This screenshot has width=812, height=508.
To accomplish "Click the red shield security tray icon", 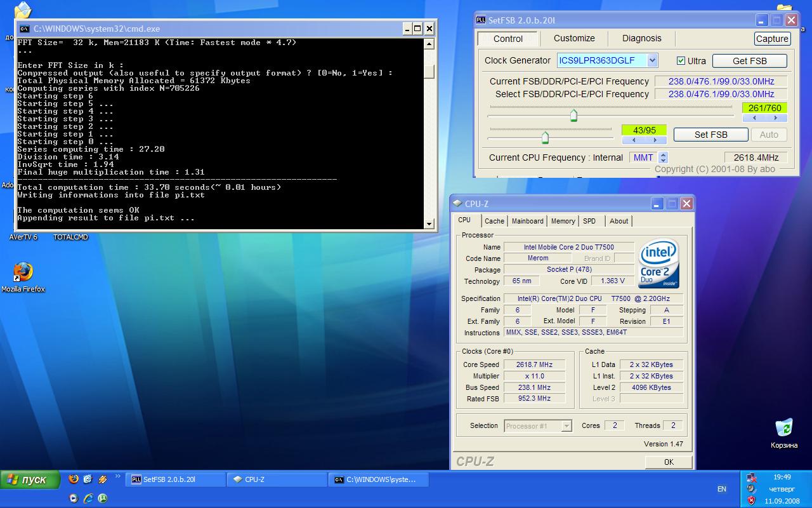I will click(x=752, y=500).
